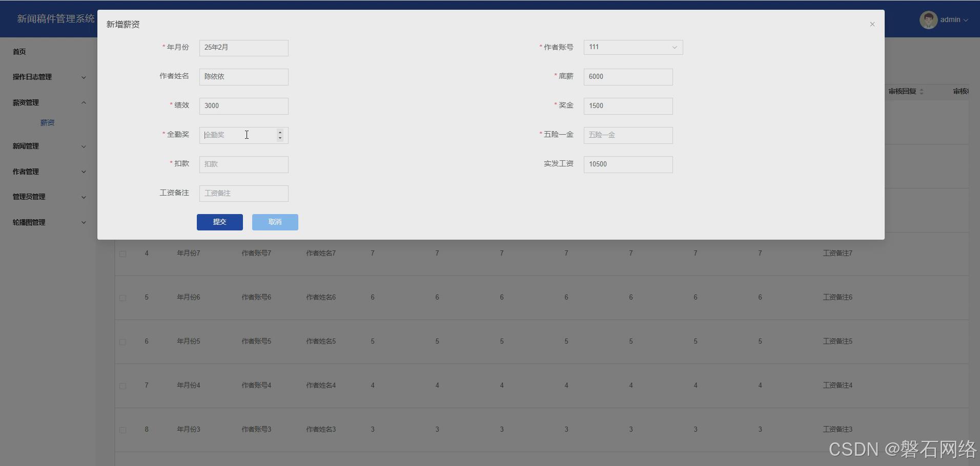This screenshot has width=980, height=466.
Task: Click the 工资备注 input field
Action: coord(243,194)
